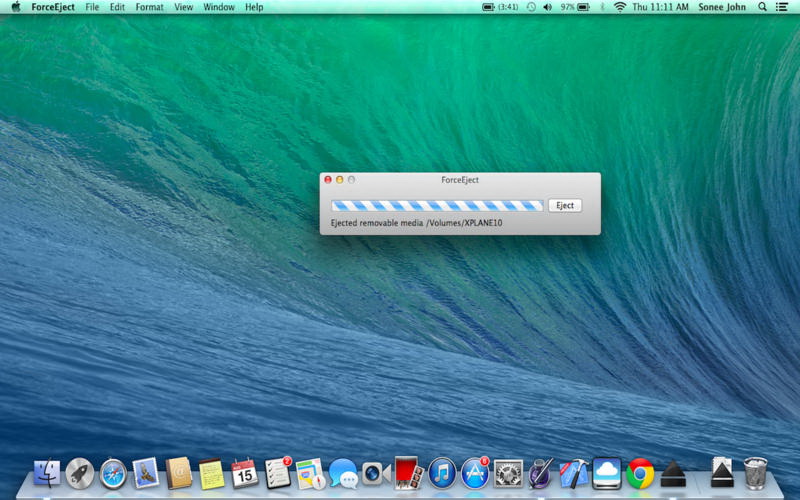This screenshot has height=500, width=800.
Task: Launch Google Chrome from the dock
Action: coord(640,472)
